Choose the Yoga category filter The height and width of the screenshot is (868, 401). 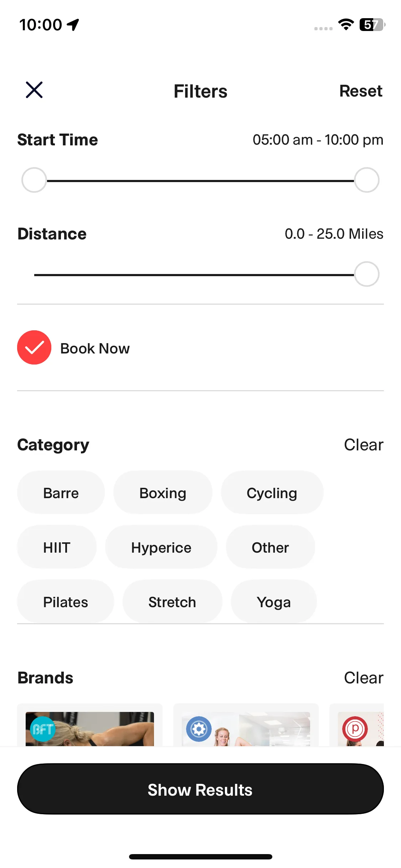pos(274,602)
